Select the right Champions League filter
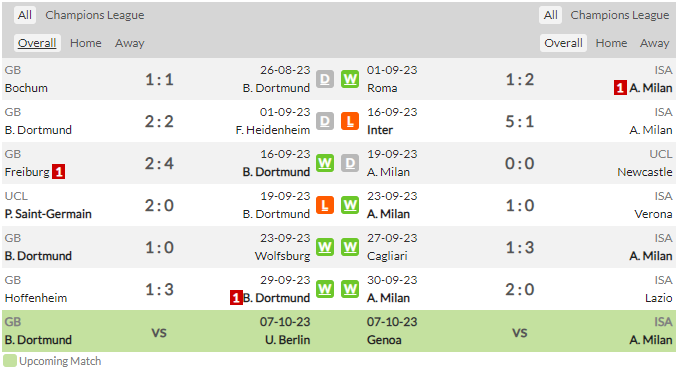 [x=620, y=15]
